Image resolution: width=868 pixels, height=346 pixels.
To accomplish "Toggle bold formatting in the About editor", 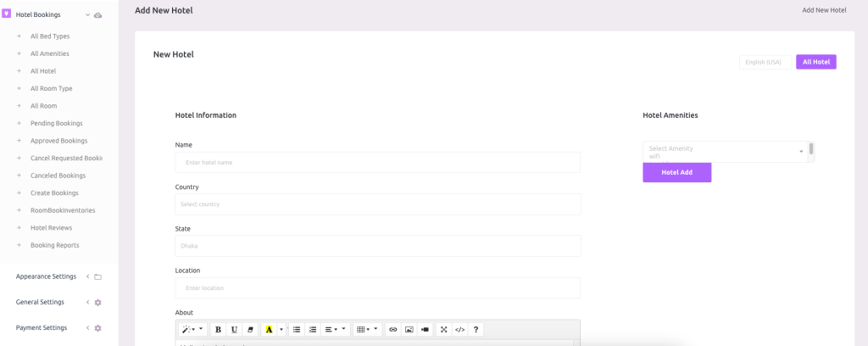I will (x=218, y=329).
